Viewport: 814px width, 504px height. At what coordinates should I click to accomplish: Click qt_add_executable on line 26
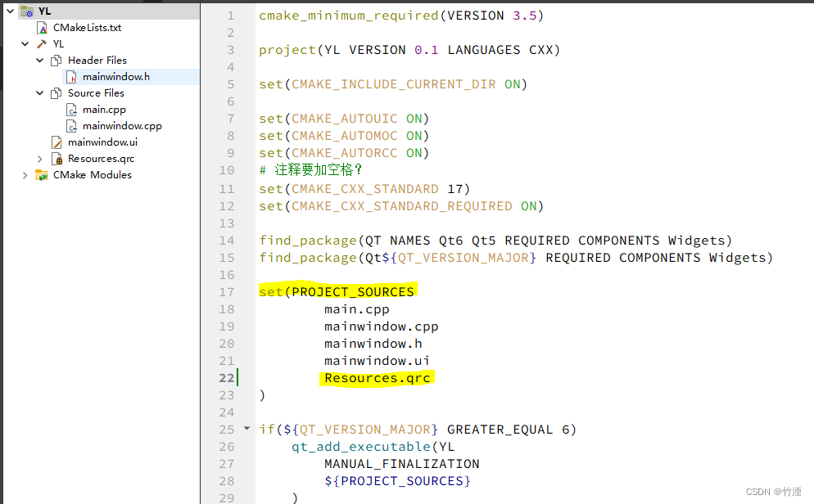pos(361,447)
